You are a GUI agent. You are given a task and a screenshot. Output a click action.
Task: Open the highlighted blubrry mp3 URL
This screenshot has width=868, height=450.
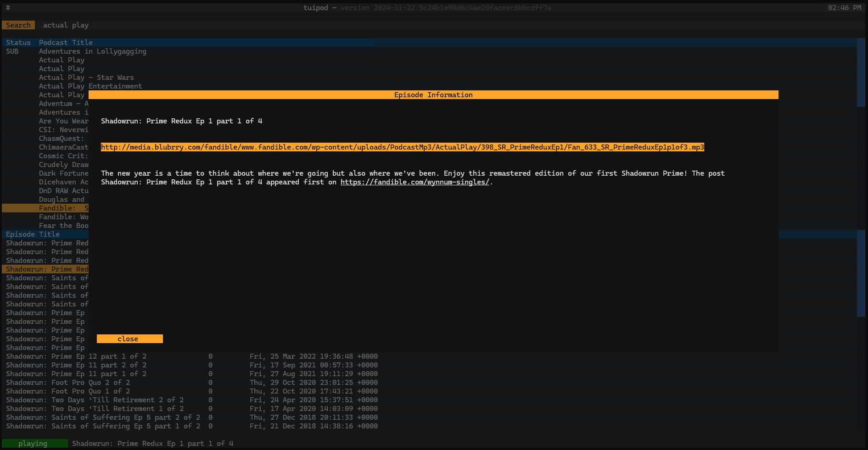pyautogui.click(x=402, y=147)
